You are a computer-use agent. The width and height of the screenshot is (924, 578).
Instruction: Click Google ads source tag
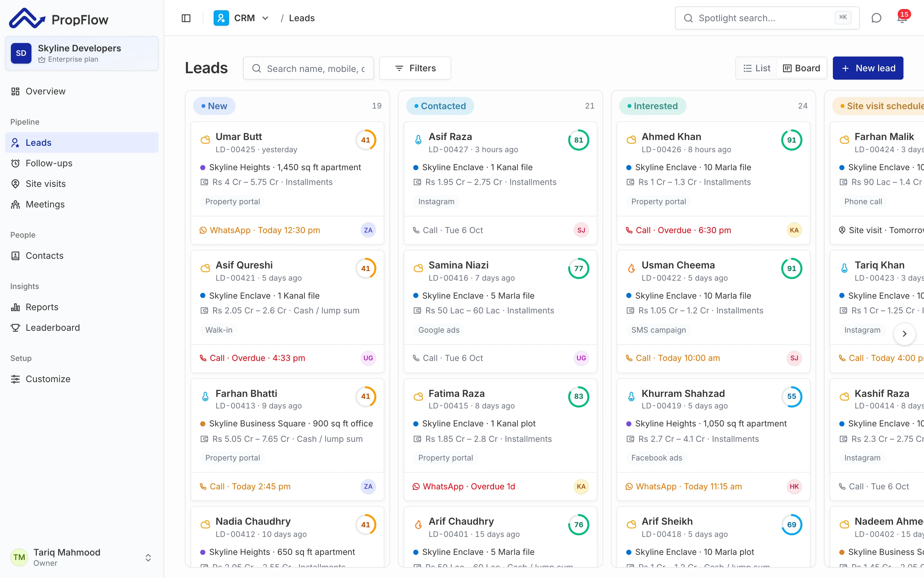(439, 330)
